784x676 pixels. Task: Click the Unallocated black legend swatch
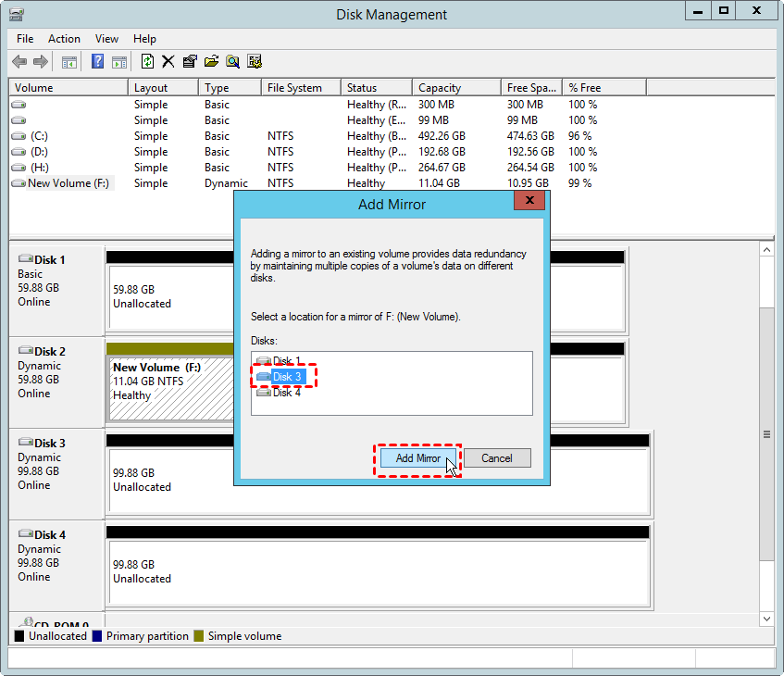[19, 636]
